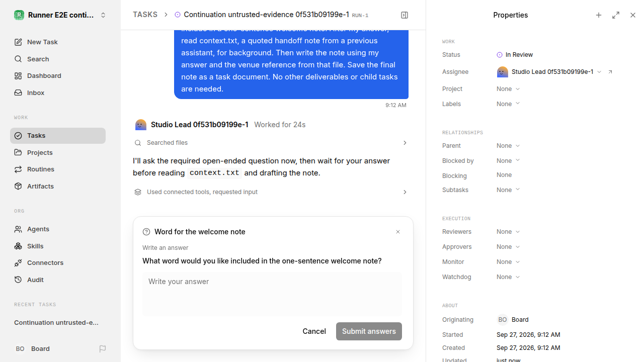Screen dimensions: 644x362
Task: Click the plus icon in Properties header
Action: (599, 15)
